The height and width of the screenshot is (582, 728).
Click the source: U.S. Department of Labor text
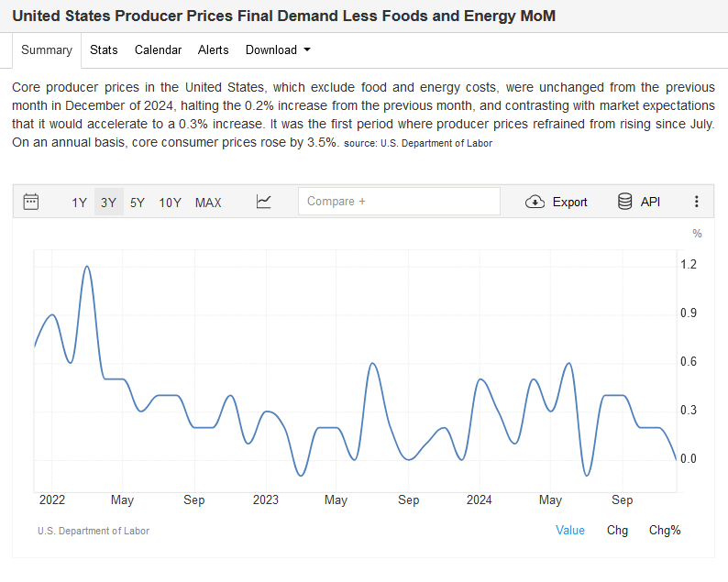pos(418,143)
